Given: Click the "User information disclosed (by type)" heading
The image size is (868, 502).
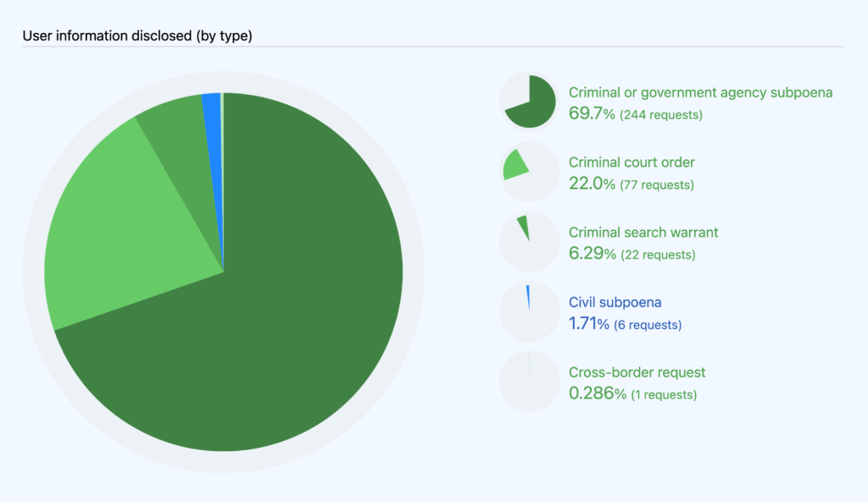Looking at the screenshot, I should point(136,36).
